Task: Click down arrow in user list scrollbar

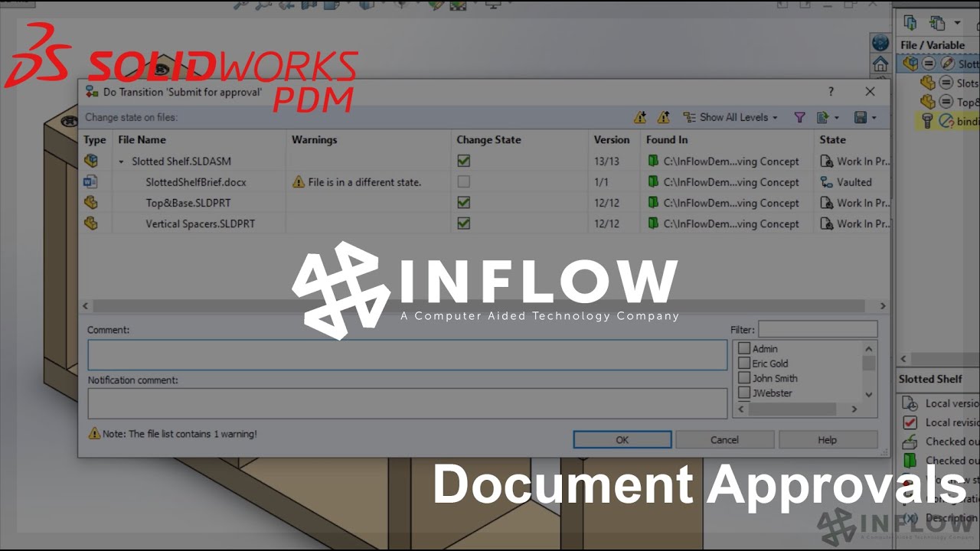Action: pyautogui.click(x=869, y=394)
